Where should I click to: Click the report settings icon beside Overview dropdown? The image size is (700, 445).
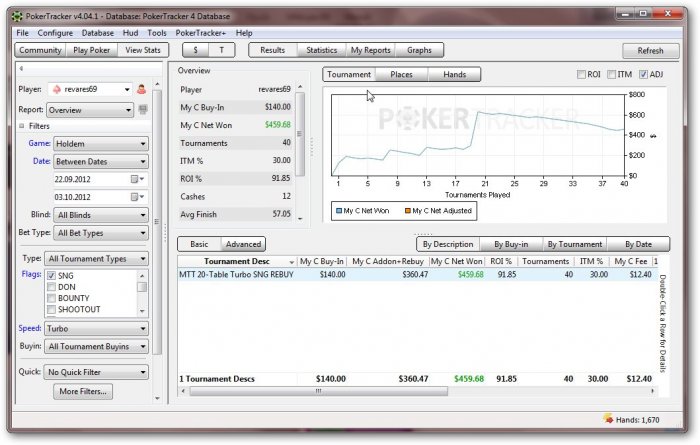pyautogui.click(x=143, y=109)
